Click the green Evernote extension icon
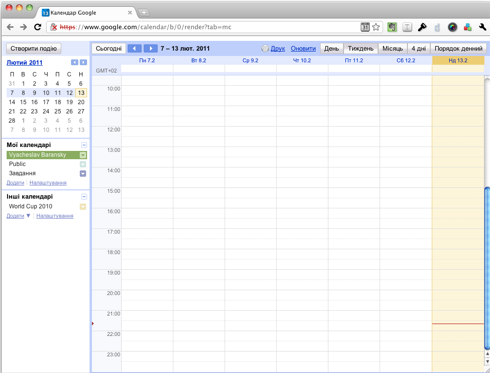This screenshot has height=373, width=490. coord(392,27)
